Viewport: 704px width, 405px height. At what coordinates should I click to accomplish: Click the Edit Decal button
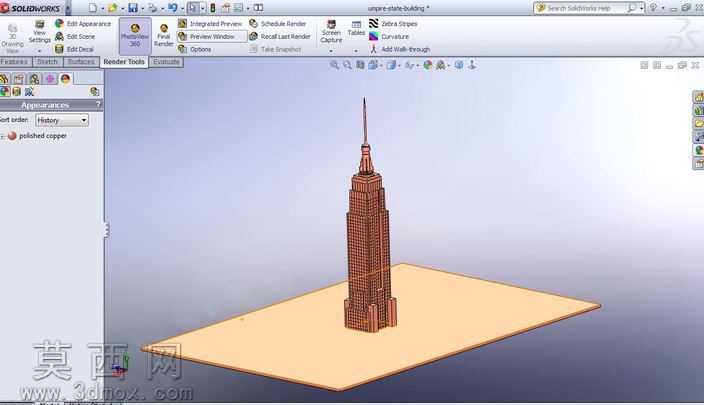pos(75,49)
